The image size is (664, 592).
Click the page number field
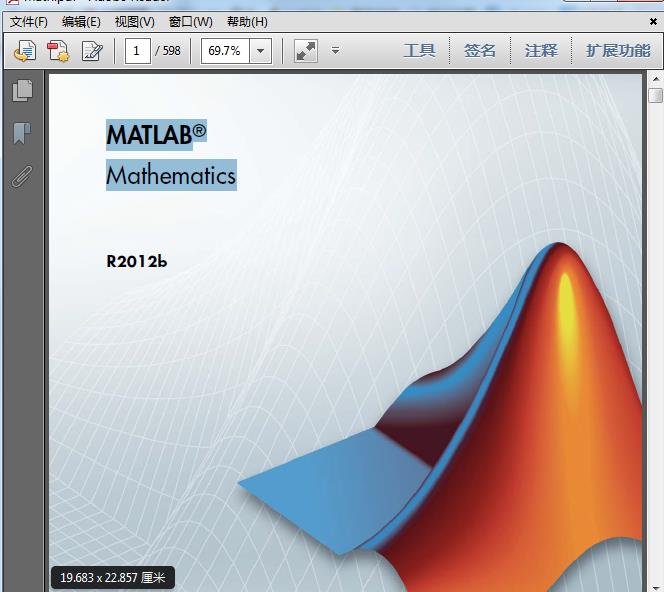(x=137, y=51)
